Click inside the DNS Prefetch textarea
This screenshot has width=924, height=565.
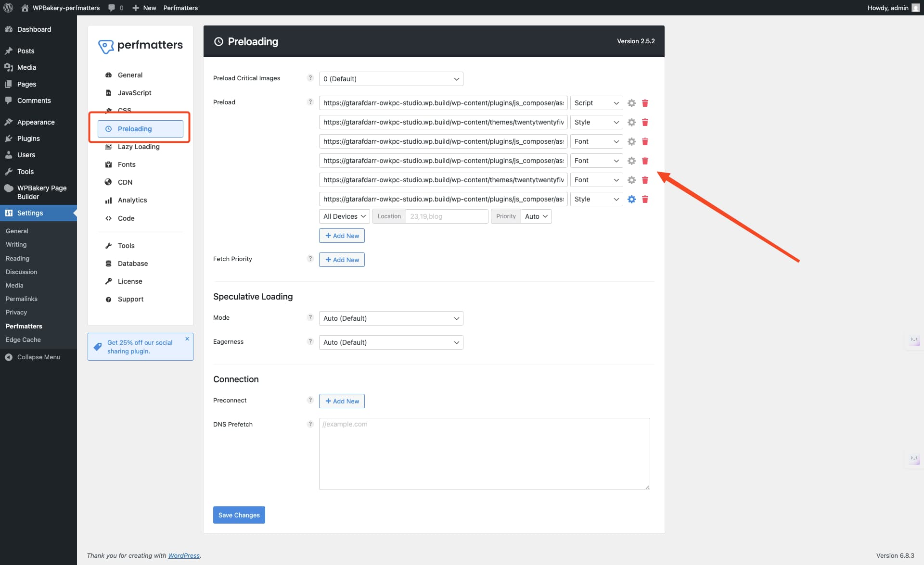click(x=484, y=452)
